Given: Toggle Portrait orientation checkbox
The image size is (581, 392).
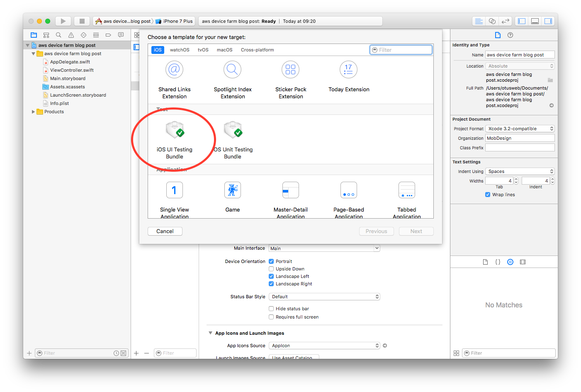Looking at the screenshot, I should pyautogui.click(x=271, y=261).
